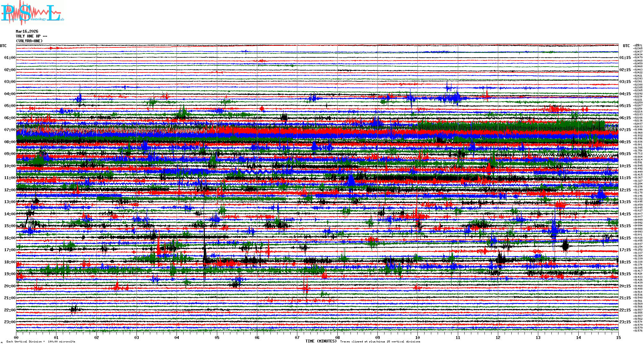This screenshot has height=346, width=644.
Task: Select the 07:00 hour label on left
Action: click(10, 130)
